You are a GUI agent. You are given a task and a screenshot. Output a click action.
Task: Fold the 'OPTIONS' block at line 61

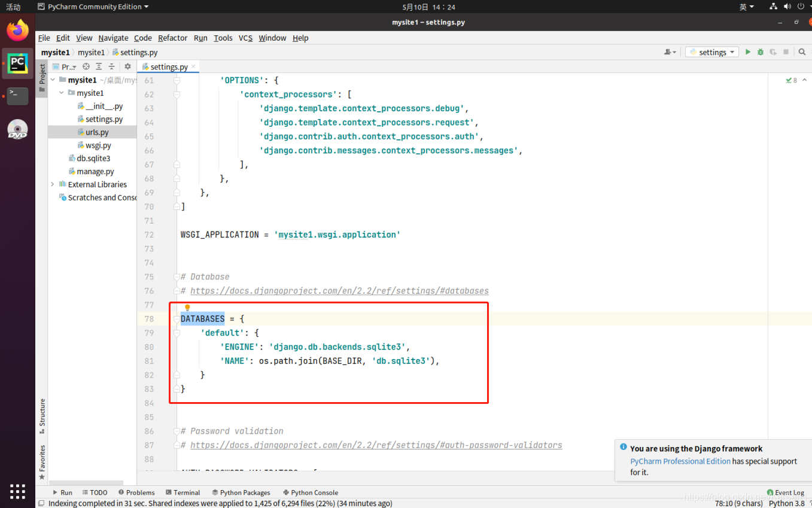177,80
